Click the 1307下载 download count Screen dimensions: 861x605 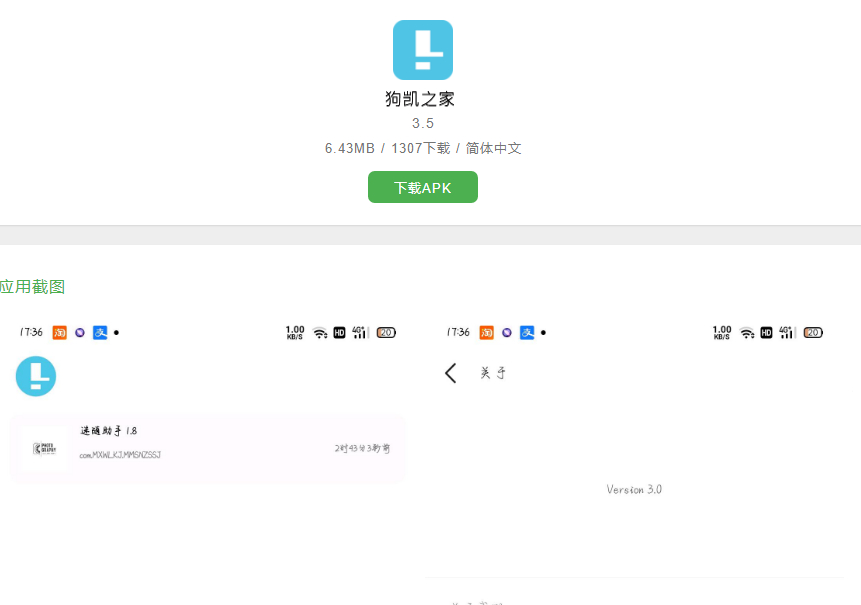point(421,148)
